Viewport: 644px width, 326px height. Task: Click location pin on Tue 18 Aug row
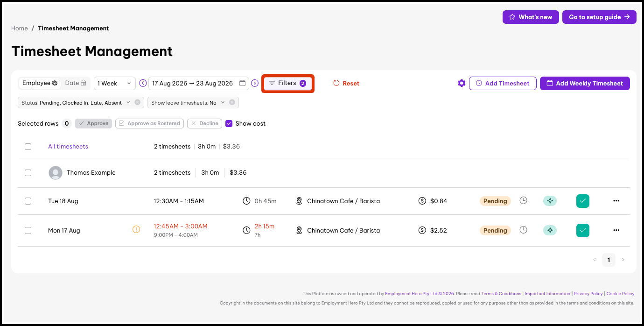point(299,201)
